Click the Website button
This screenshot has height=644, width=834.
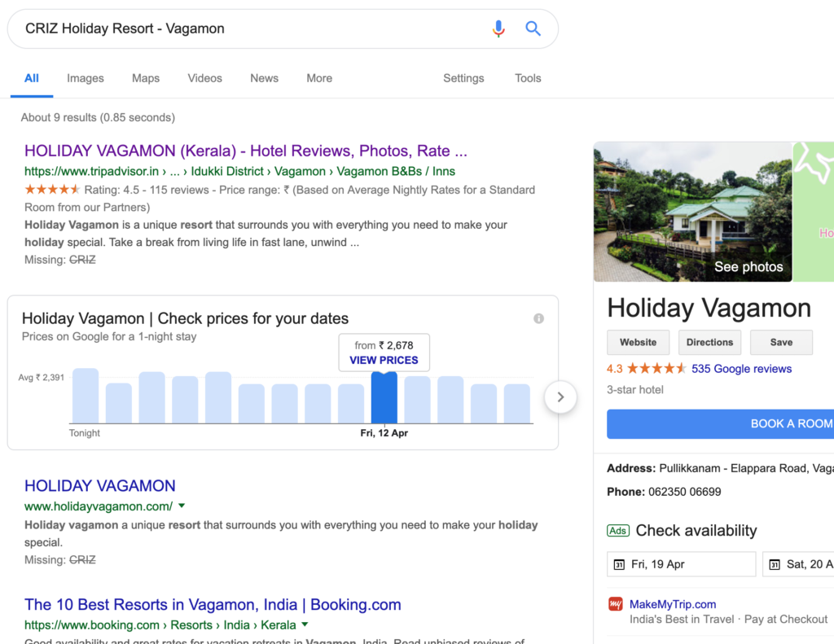point(639,343)
